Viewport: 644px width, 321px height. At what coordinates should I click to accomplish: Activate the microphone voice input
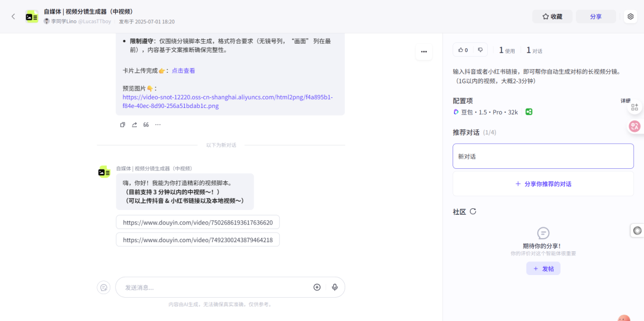(x=335, y=287)
